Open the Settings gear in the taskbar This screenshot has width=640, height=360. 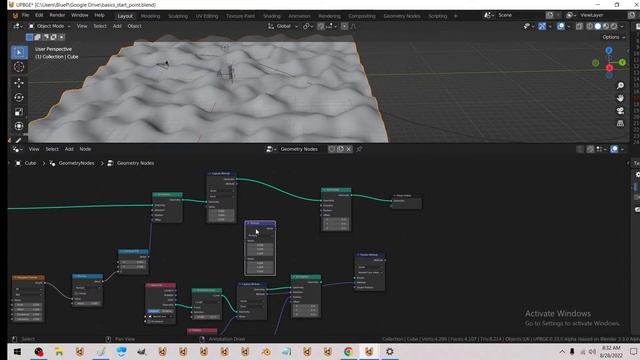point(390,351)
